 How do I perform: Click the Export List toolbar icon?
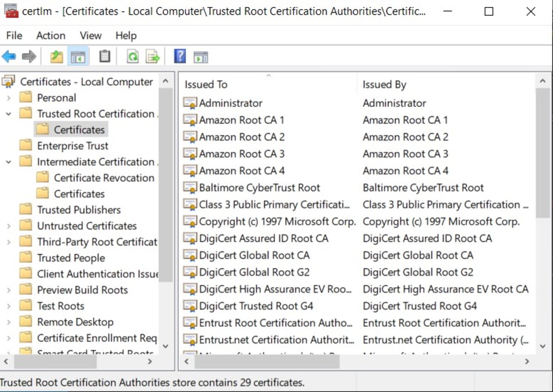coord(153,56)
